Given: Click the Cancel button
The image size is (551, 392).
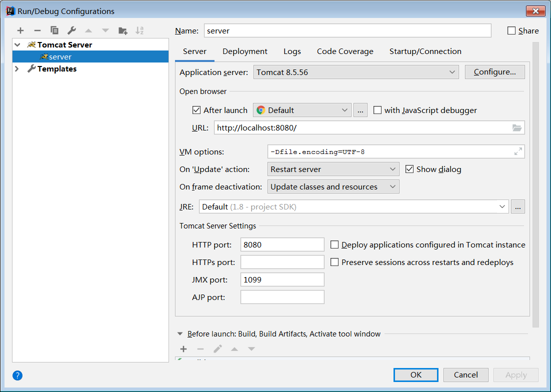Looking at the screenshot, I should 465,375.
